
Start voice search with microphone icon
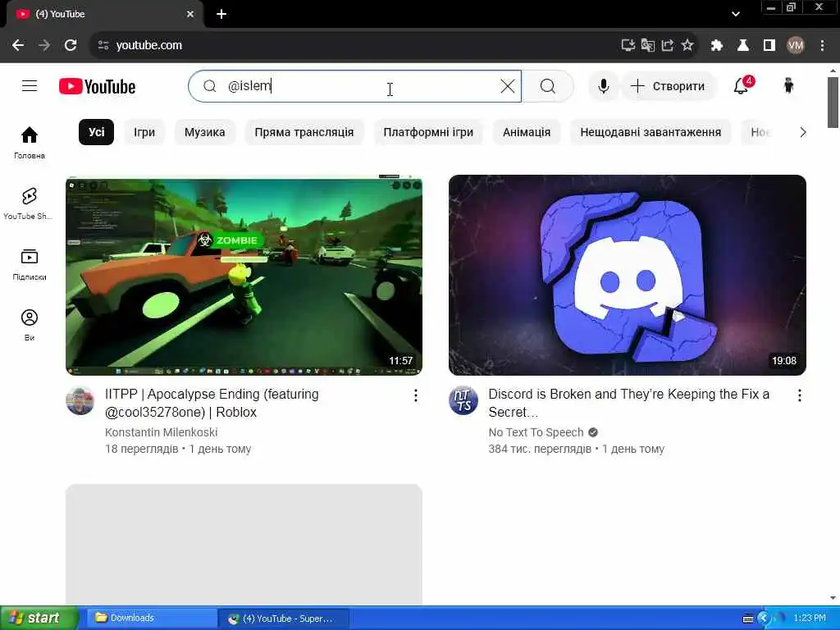point(603,86)
